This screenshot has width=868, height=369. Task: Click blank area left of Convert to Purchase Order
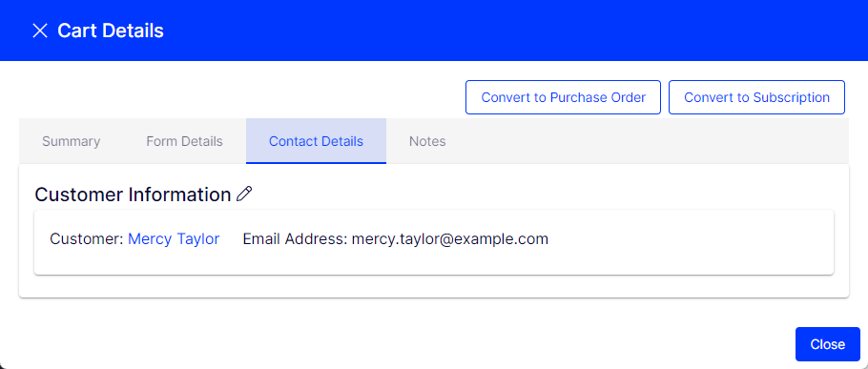point(240,97)
